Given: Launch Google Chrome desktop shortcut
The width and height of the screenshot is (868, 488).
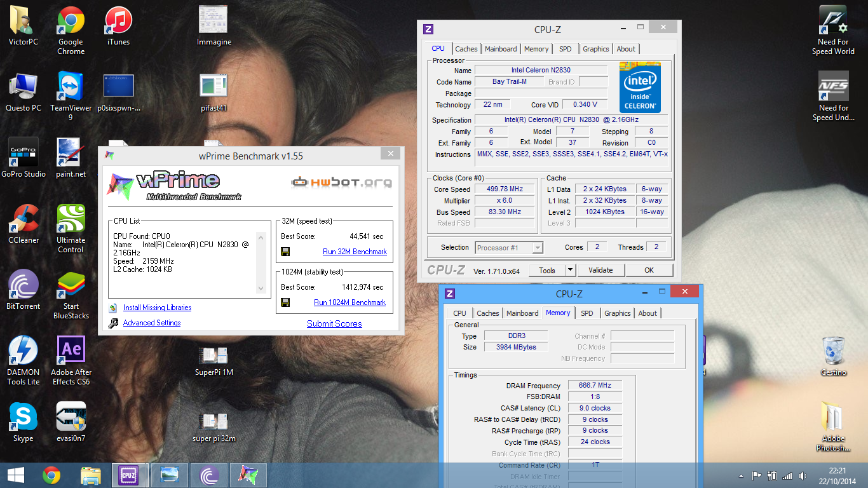Looking at the screenshot, I should coord(71,30).
